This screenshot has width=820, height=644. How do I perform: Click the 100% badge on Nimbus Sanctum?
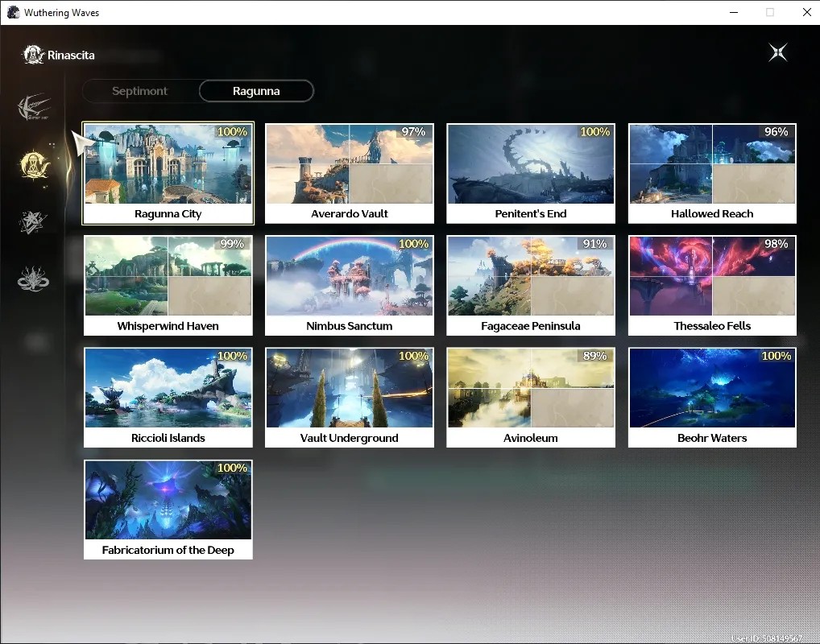click(414, 244)
